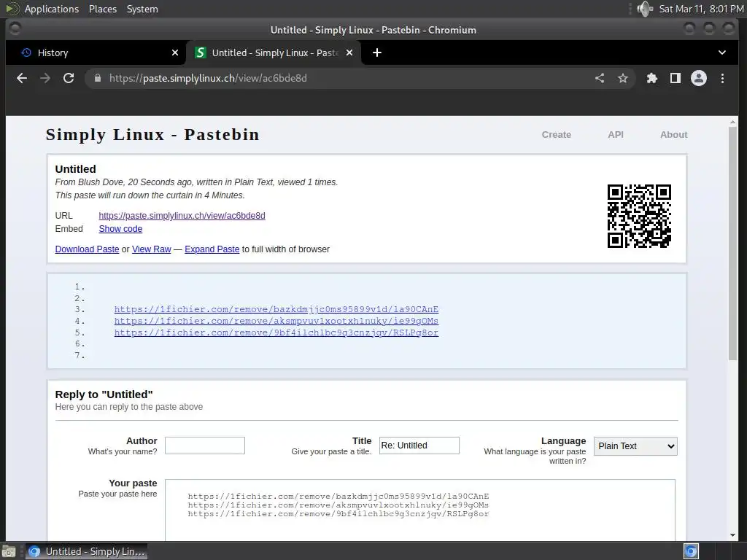The image size is (747, 560).
Task: Go back with the browser back arrow
Action: 22,78
